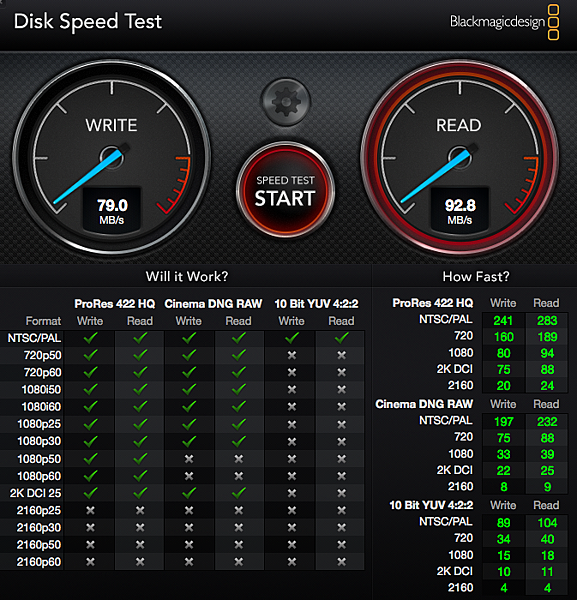Image resolution: width=577 pixels, height=600 pixels.
Task: Click the 79.0 MB/s write readout
Action: pos(112,210)
